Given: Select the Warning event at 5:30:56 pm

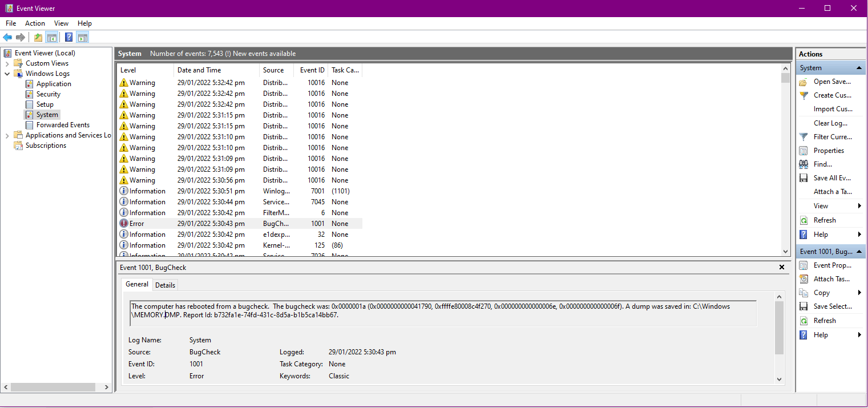Looking at the screenshot, I should pos(240,180).
